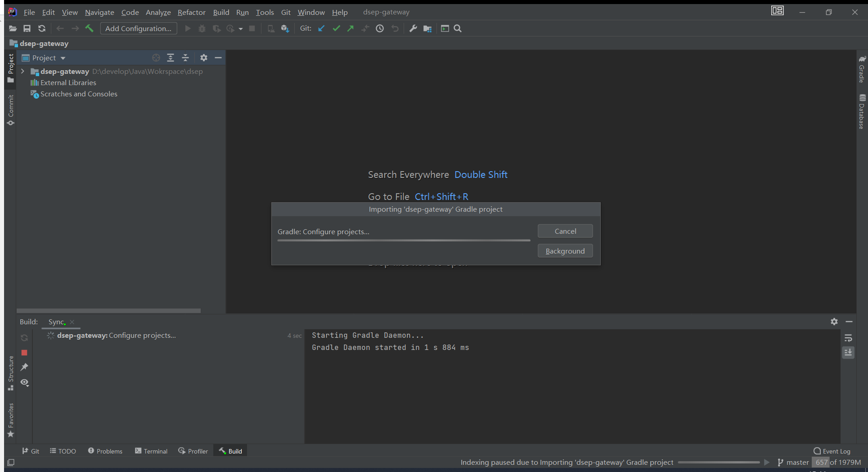Open Project Structure icon in toolbar
868x472 pixels.
(x=427, y=28)
